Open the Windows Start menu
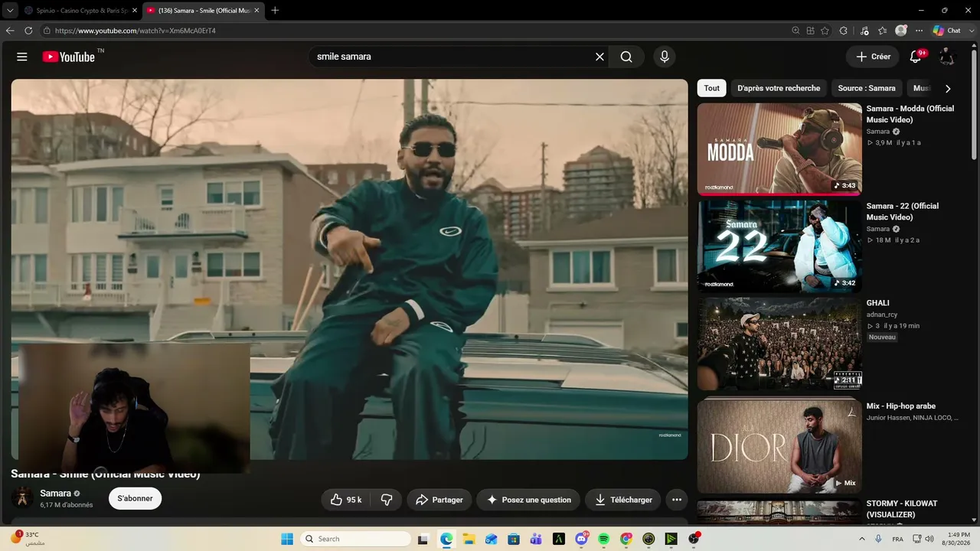Image resolution: width=980 pixels, height=551 pixels. pos(287,539)
